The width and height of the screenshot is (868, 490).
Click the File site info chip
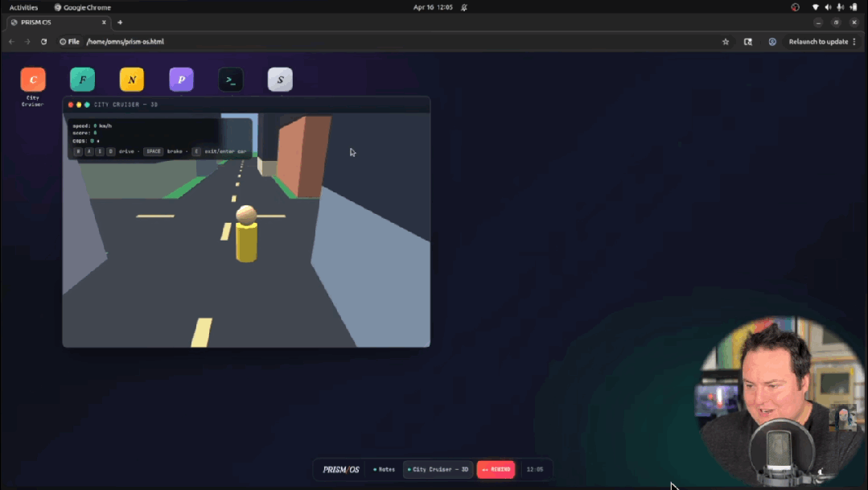point(70,42)
